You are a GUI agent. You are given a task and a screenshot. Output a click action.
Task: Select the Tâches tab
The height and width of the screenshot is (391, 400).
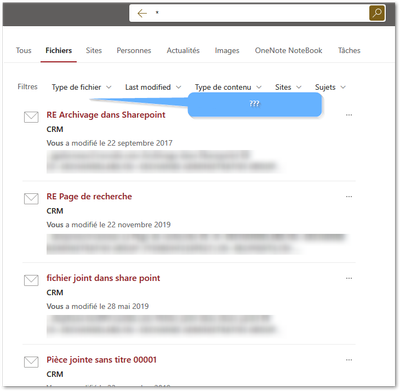(349, 50)
